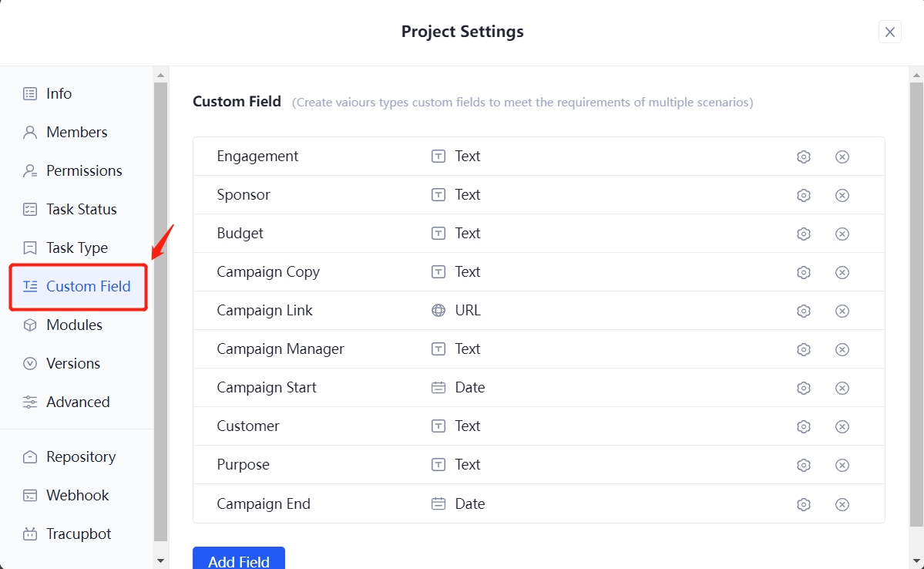Viewport: 924px width, 569px height.
Task: Open the Advanced settings section
Action: point(79,402)
